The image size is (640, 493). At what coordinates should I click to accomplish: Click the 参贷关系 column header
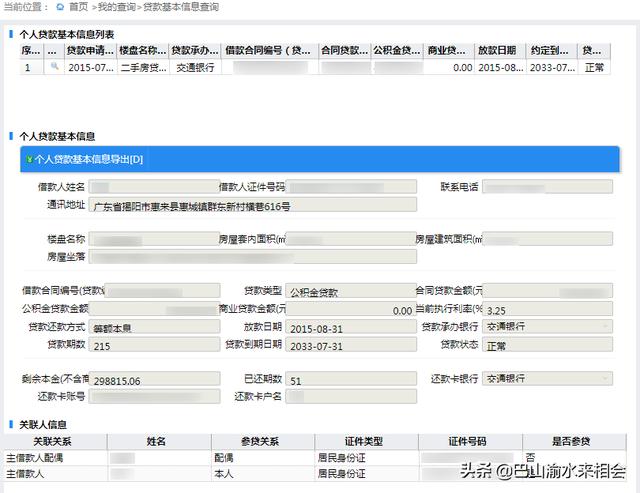point(260,442)
